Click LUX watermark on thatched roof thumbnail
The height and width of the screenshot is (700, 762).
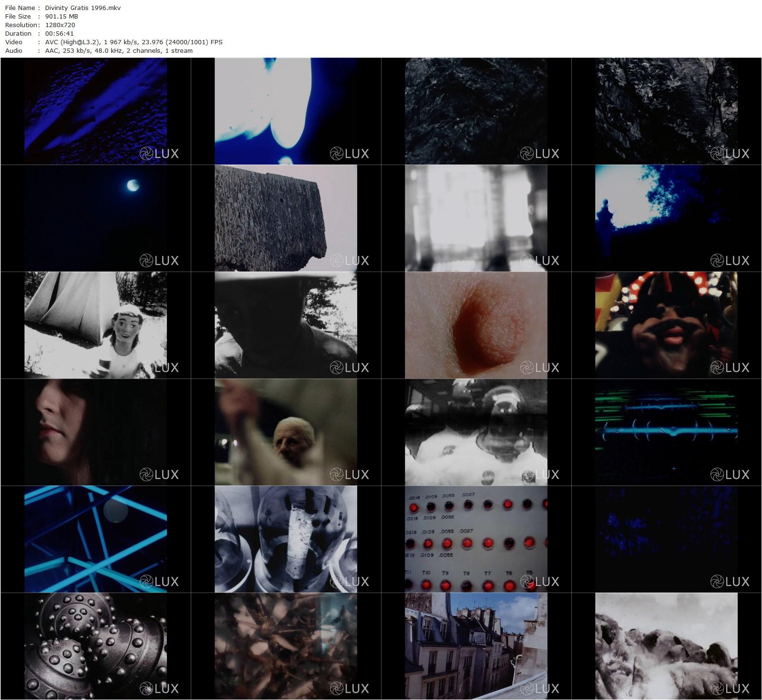pos(350,261)
